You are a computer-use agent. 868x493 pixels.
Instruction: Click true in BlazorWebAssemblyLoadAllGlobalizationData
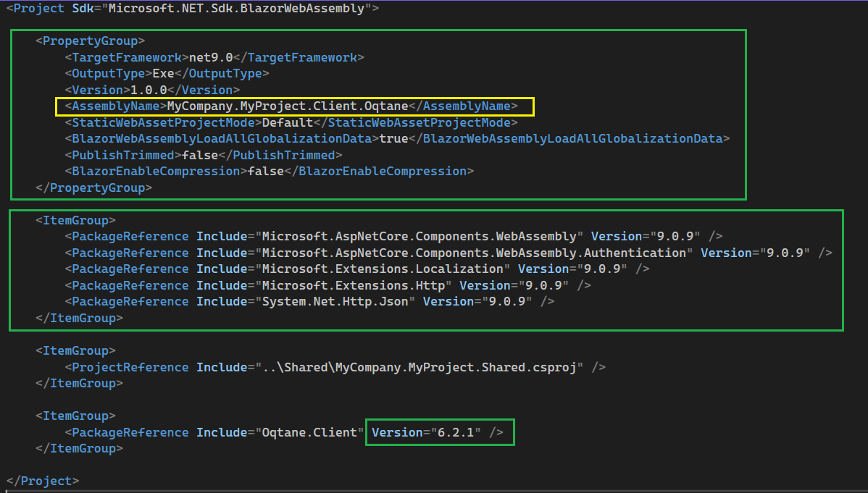(393, 138)
